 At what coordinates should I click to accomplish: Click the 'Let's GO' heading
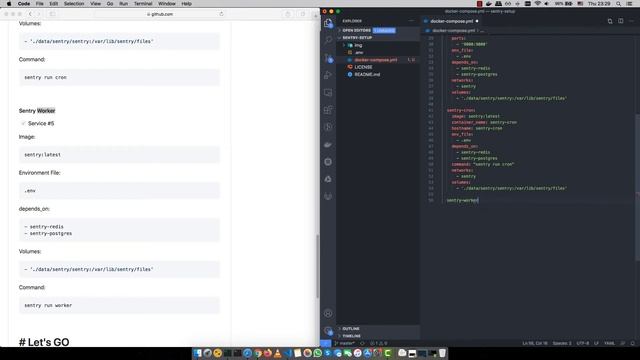click(x=44, y=342)
